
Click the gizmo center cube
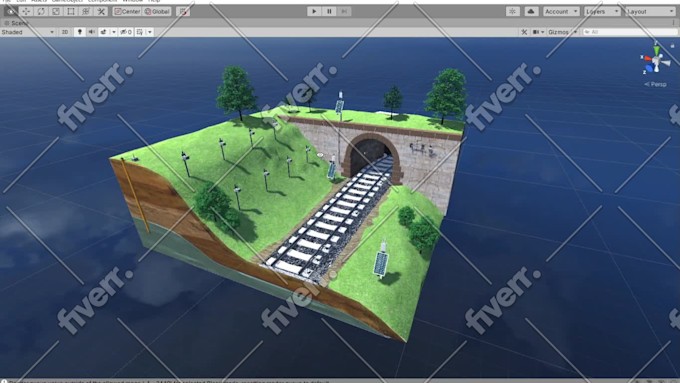coord(657,60)
